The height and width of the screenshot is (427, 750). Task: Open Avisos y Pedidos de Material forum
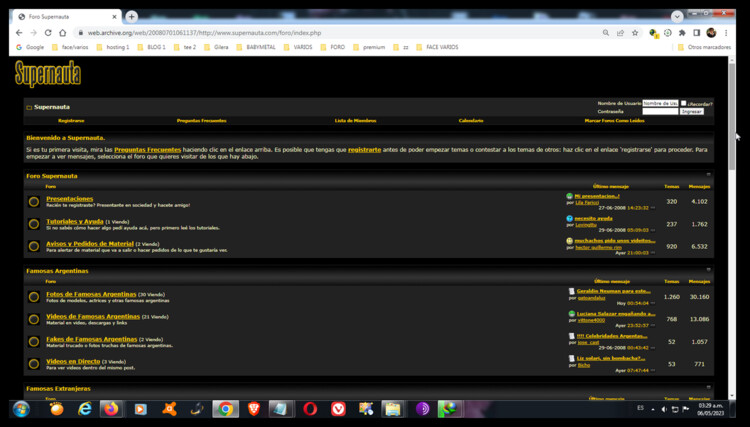pyautogui.click(x=90, y=244)
